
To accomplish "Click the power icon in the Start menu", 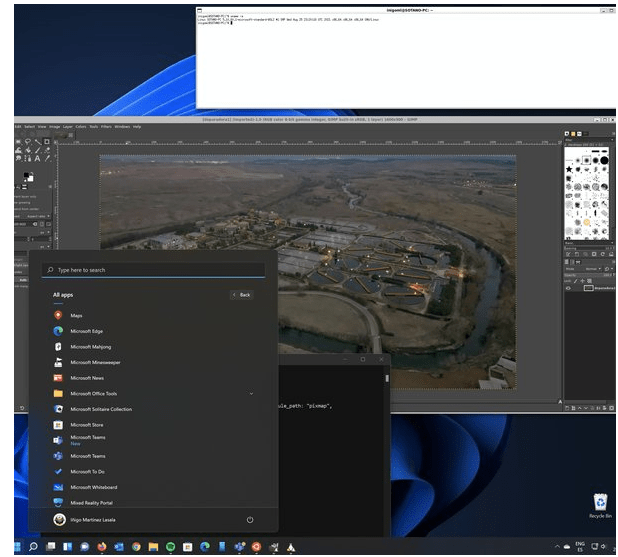I will point(249,520).
